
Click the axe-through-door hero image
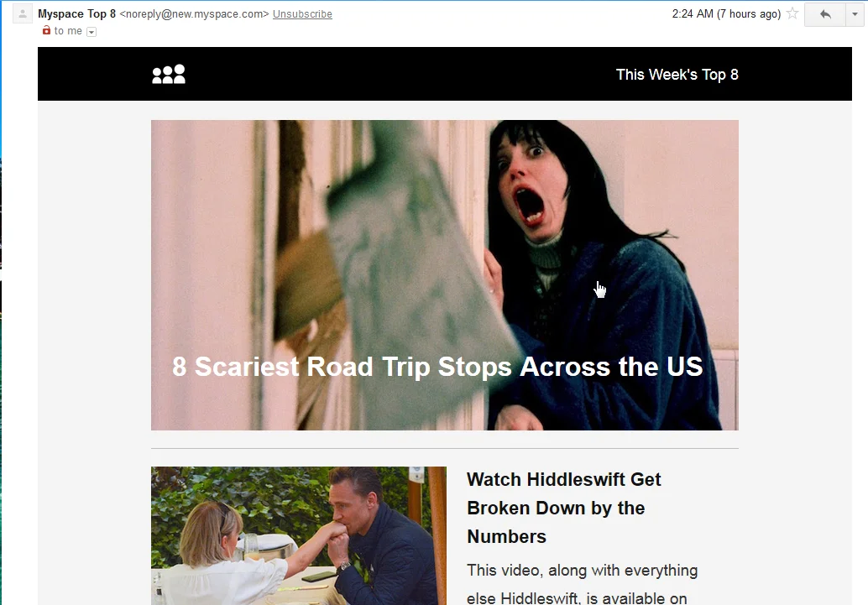click(x=445, y=275)
